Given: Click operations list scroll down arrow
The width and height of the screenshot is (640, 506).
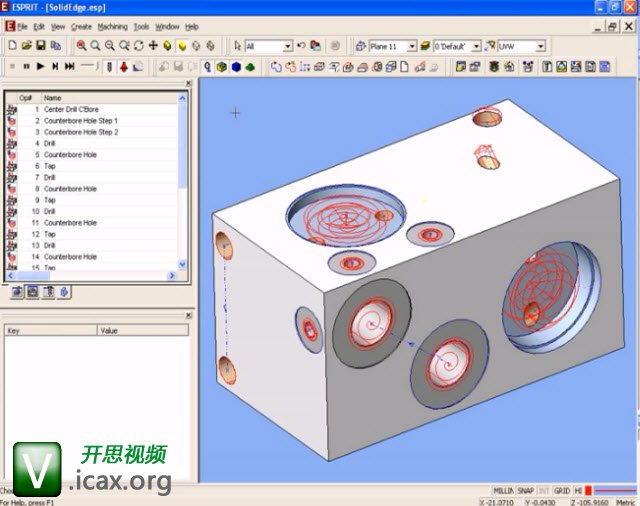Looking at the screenshot, I should tap(182, 264).
